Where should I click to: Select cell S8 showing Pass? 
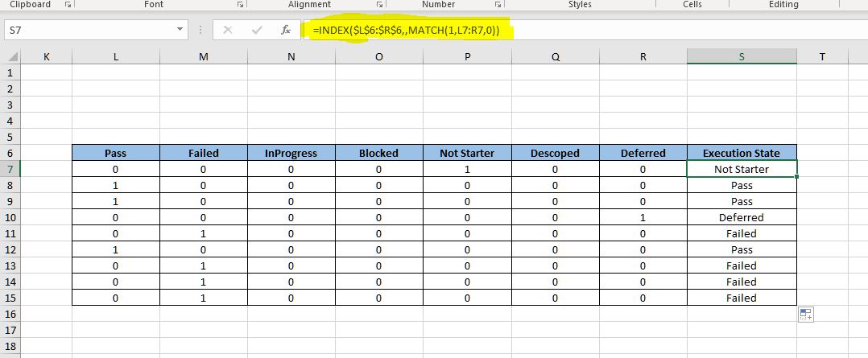(x=742, y=185)
